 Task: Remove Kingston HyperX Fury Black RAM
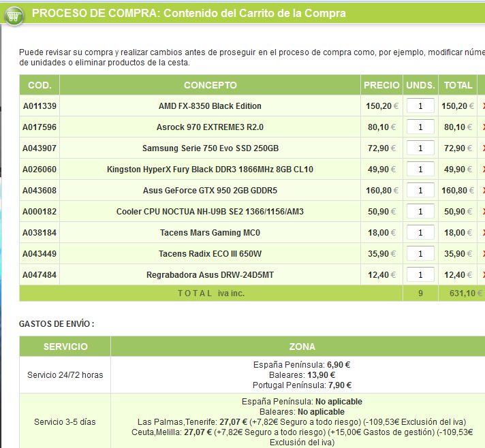click(x=484, y=170)
